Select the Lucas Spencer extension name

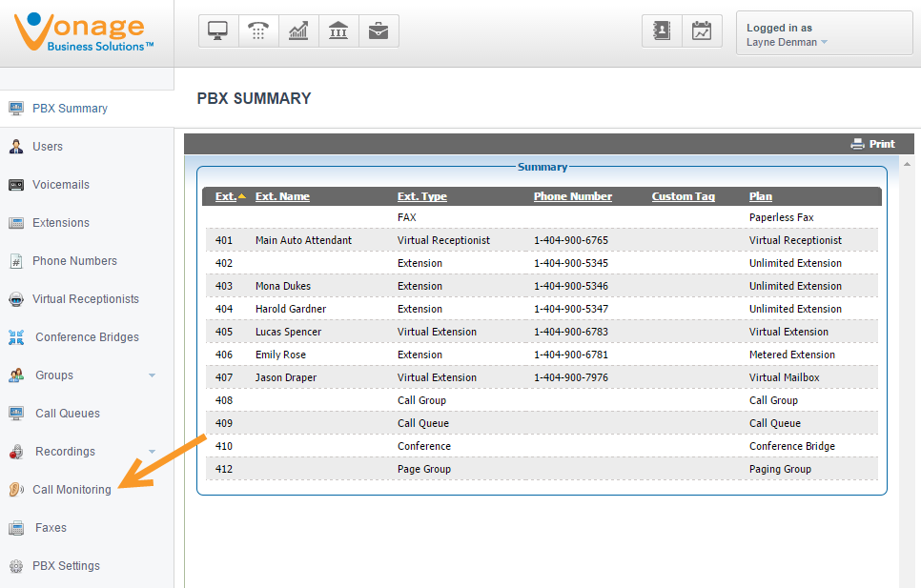point(288,332)
